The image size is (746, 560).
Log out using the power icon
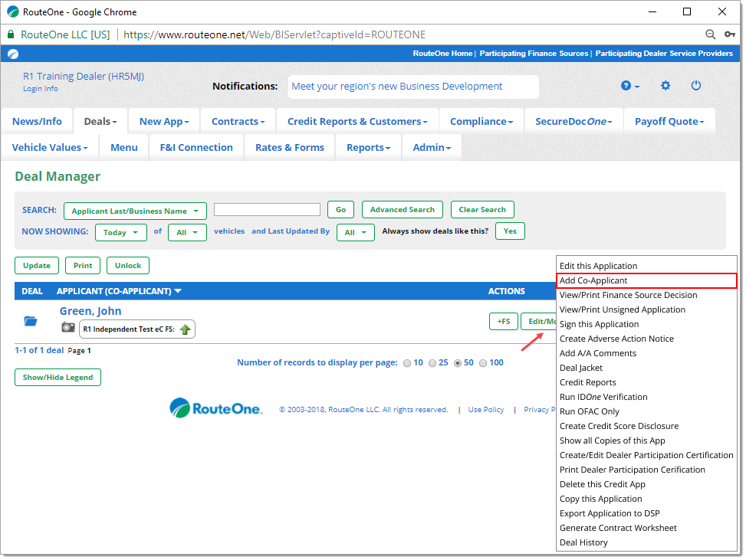695,86
